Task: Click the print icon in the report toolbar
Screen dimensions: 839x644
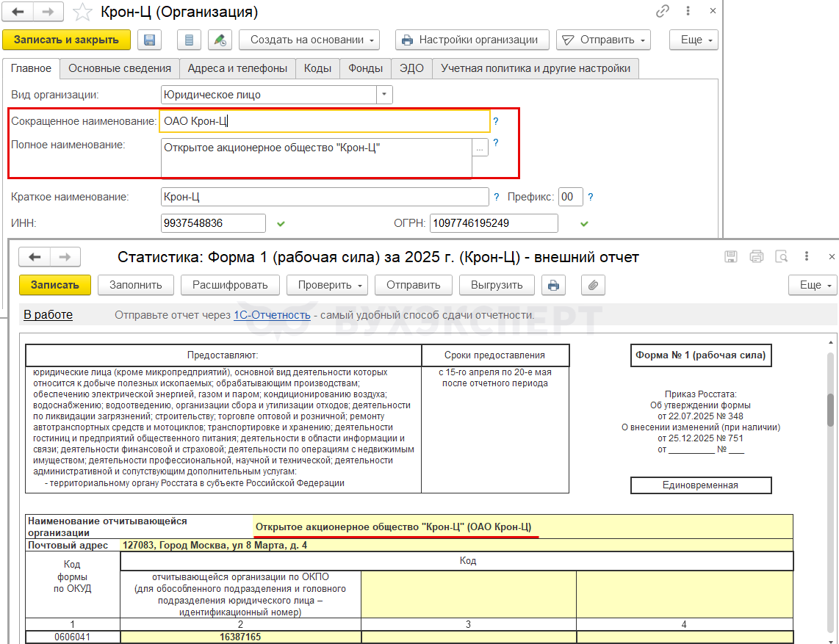Action: (x=554, y=285)
